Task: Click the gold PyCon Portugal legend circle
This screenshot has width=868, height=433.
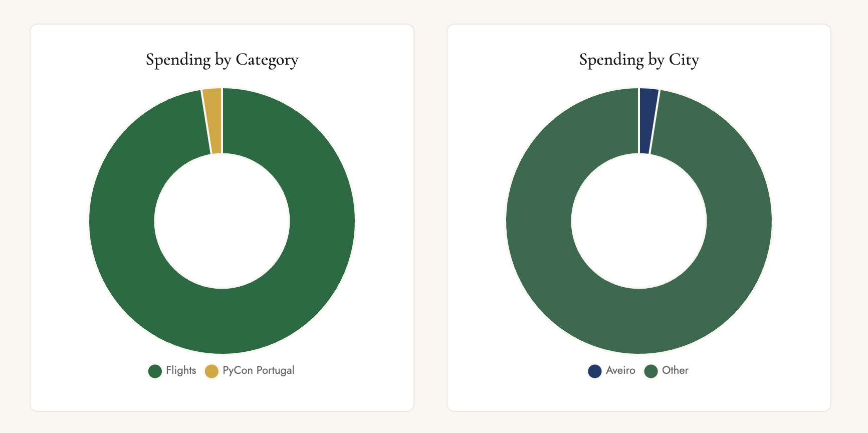Action: pyautogui.click(x=211, y=371)
